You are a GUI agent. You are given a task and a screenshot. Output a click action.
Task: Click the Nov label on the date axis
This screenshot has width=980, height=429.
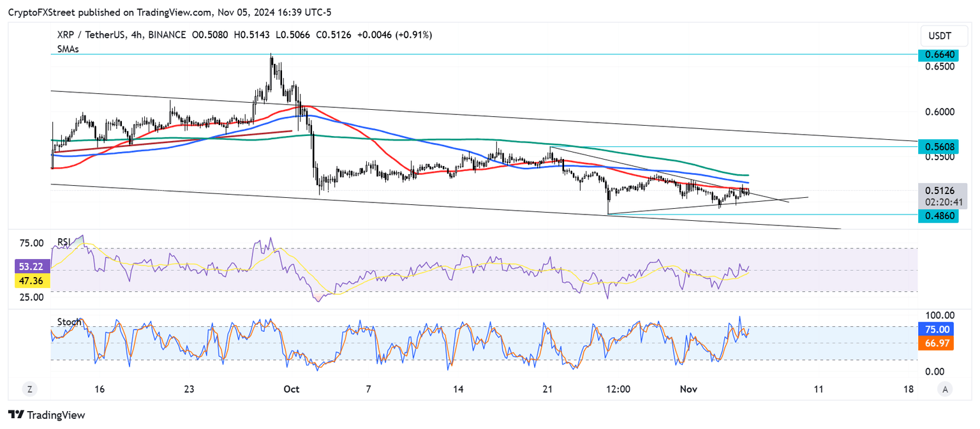point(688,388)
